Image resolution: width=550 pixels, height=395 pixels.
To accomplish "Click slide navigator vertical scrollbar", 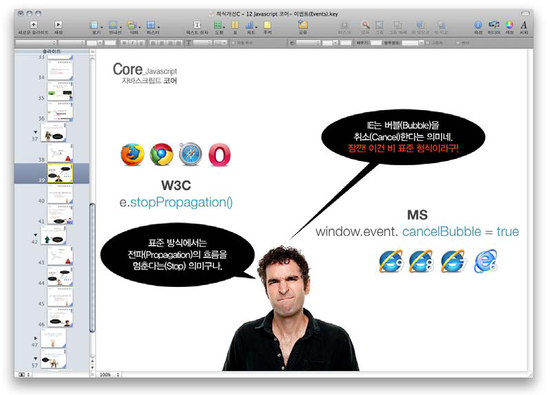I will point(92,267).
